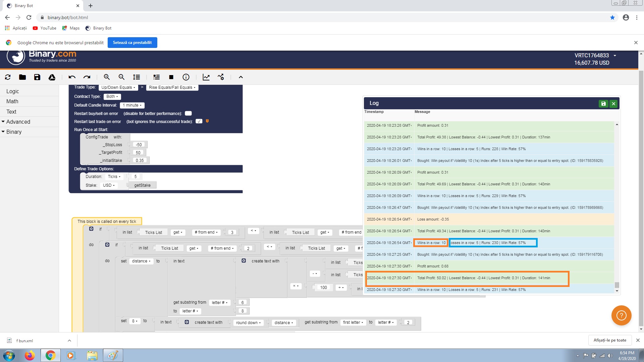Open a saved strategy via the folder icon
The height and width of the screenshot is (362, 644).
tap(22, 77)
